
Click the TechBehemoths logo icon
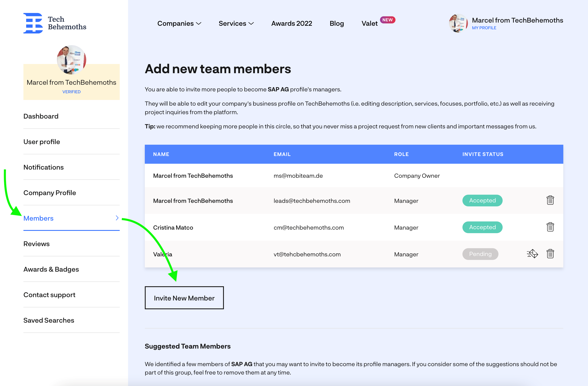(x=33, y=23)
